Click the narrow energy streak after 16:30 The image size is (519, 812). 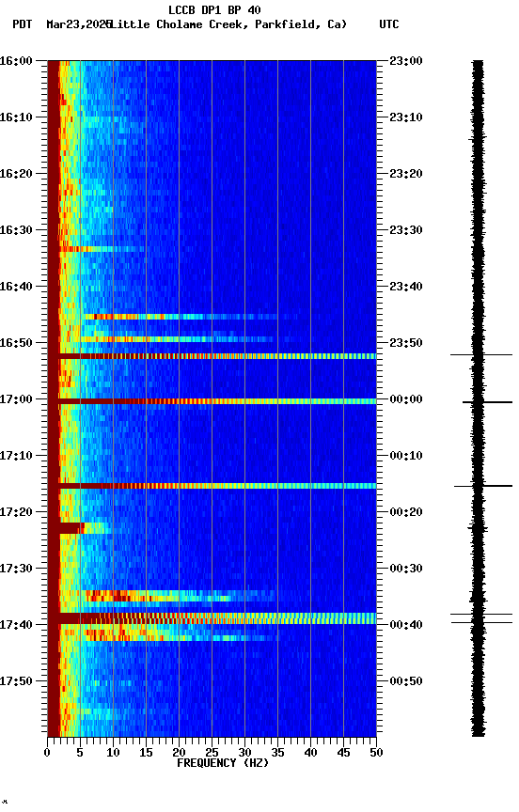tap(101, 249)
